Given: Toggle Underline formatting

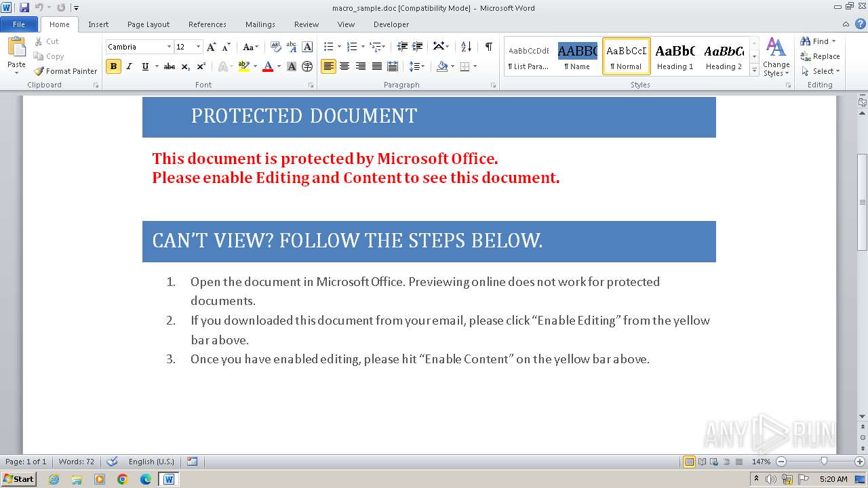Looking at the screenshot, I should click(145, 66).
